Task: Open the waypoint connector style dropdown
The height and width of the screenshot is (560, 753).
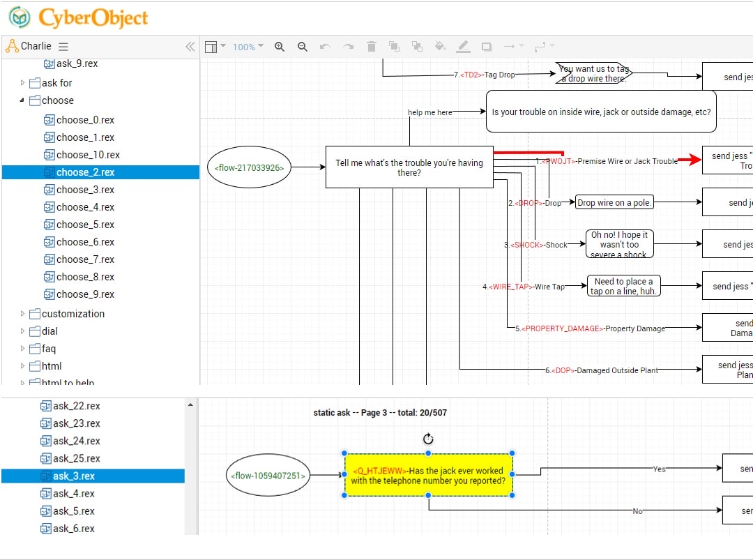Action: 544,47
